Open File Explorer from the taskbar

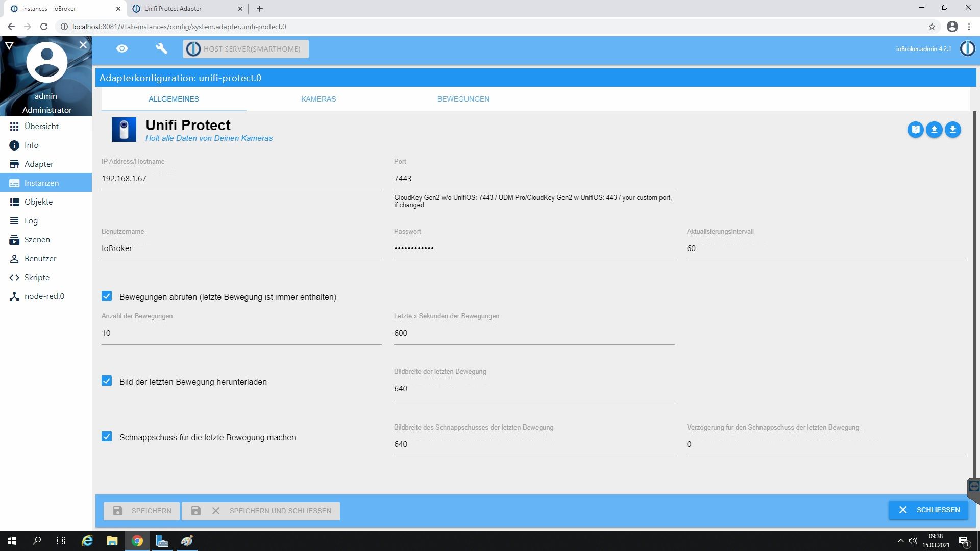pos(112,541)
